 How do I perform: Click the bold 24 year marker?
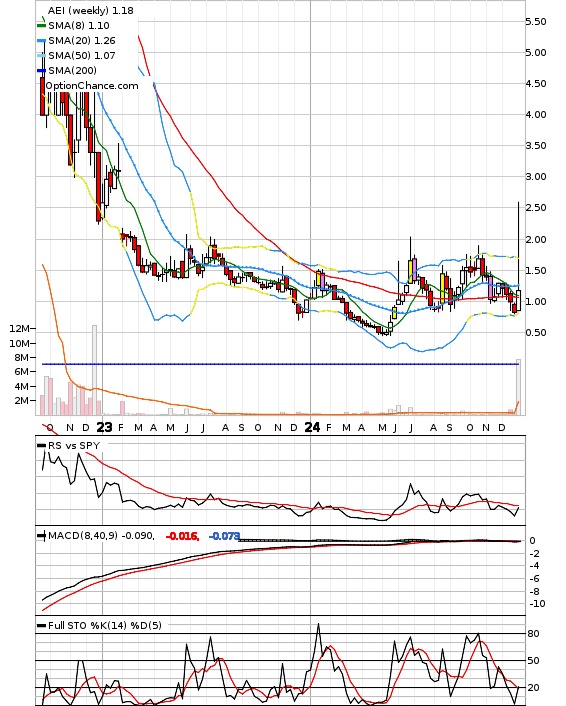(x=312, y=427)
